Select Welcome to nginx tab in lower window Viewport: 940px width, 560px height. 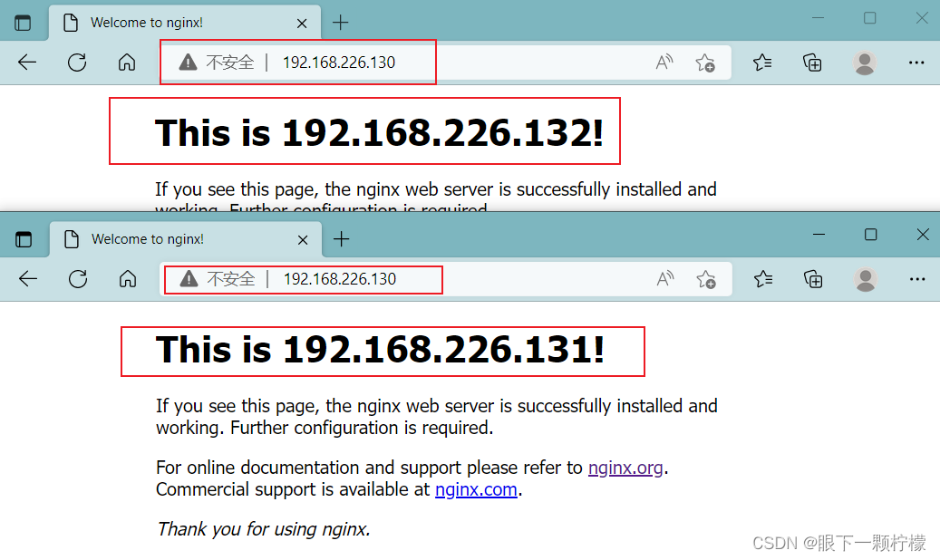pyautogui.click(x=186, y=239)
